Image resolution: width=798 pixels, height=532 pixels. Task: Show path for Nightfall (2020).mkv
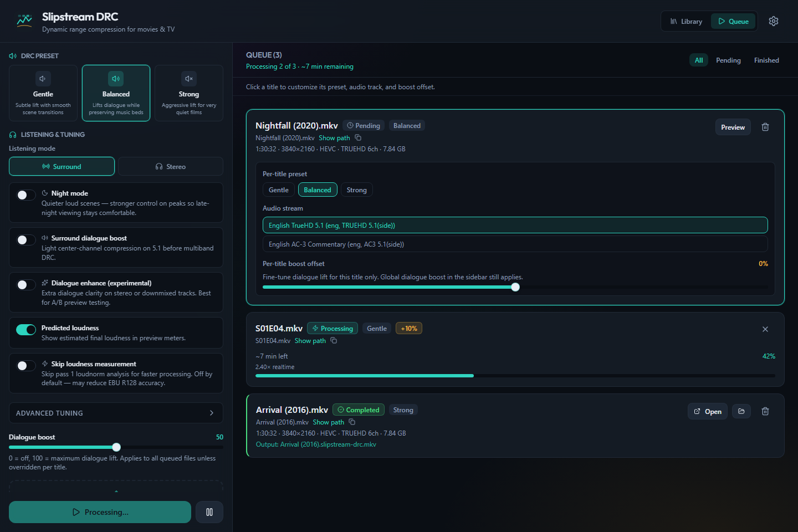coord(334,138)
